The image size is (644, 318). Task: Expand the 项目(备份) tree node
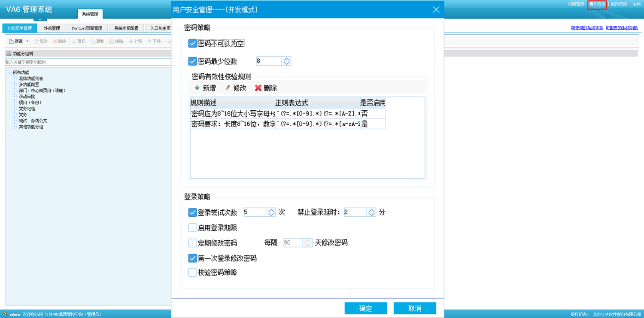coord(15,103)
